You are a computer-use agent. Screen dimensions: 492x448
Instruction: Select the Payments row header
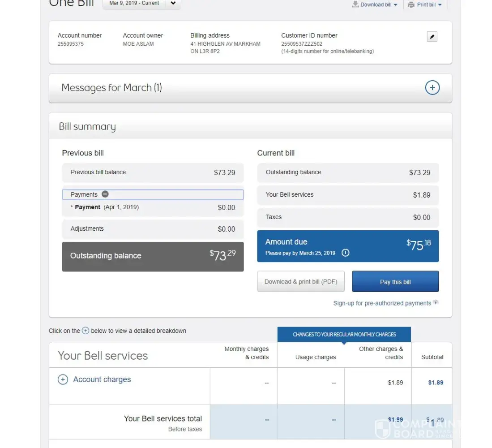pos(84,194)
